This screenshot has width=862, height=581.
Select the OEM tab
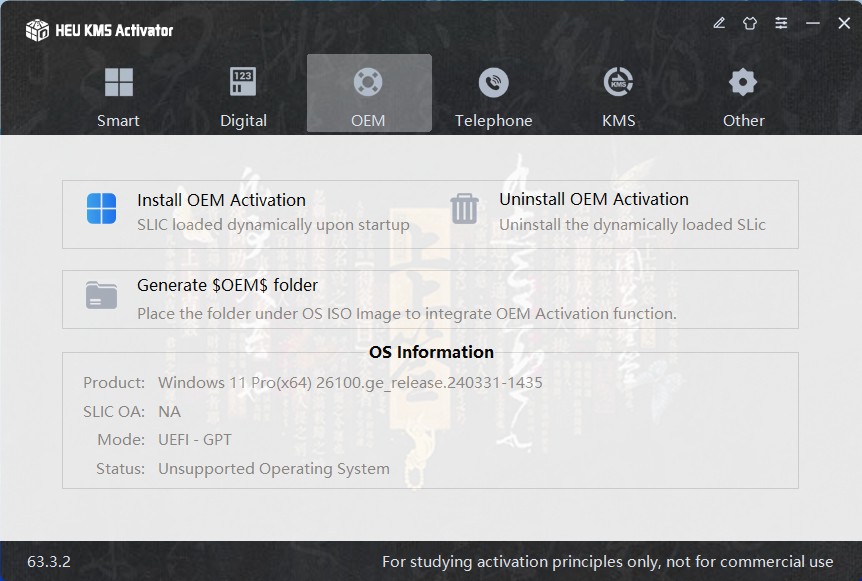click(368, 94)
